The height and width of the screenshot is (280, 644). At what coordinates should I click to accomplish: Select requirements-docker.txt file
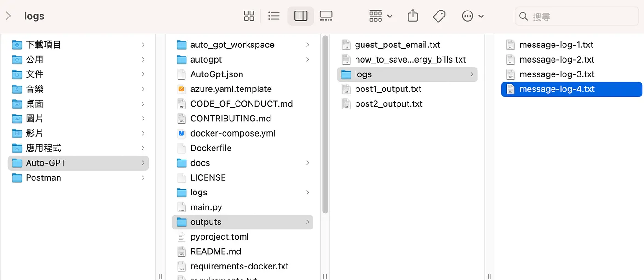coord(243,266)
